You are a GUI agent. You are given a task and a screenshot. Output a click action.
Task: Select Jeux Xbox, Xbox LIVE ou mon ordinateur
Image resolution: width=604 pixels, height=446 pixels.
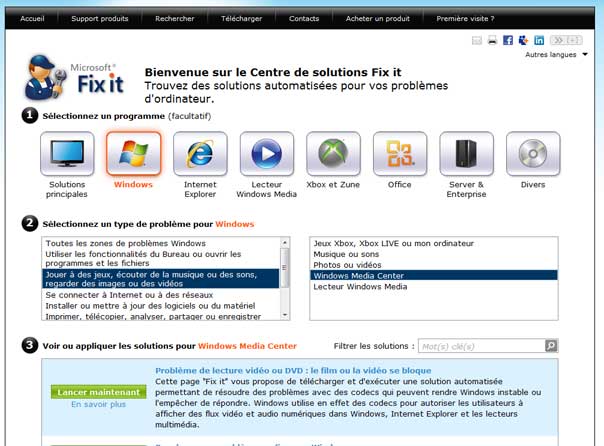coord(434,243)
